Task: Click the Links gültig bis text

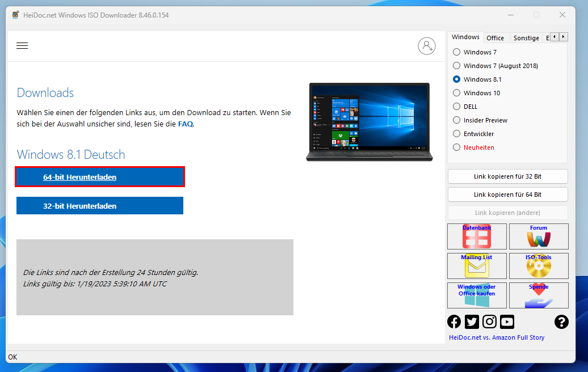Action: click(x=95, y=284)
